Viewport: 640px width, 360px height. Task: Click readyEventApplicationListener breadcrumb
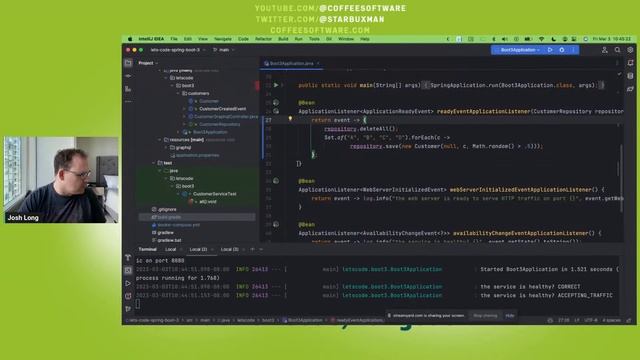click(356, 320)
